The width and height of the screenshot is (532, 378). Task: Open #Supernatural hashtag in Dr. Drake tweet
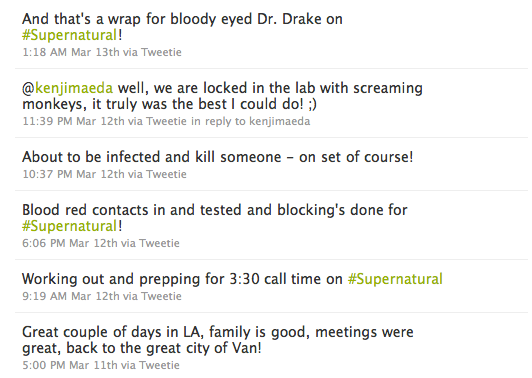point(70,35)
